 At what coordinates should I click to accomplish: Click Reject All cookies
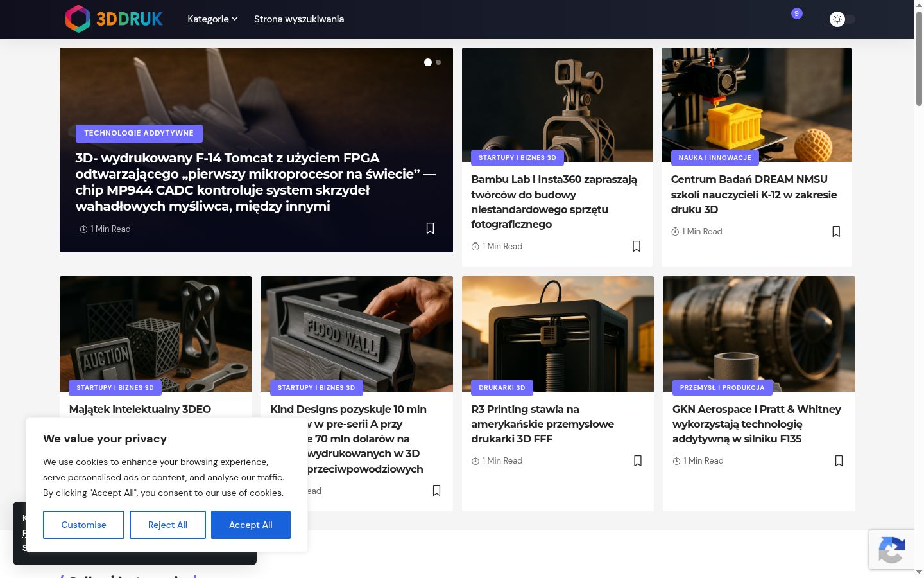(167, 525)
